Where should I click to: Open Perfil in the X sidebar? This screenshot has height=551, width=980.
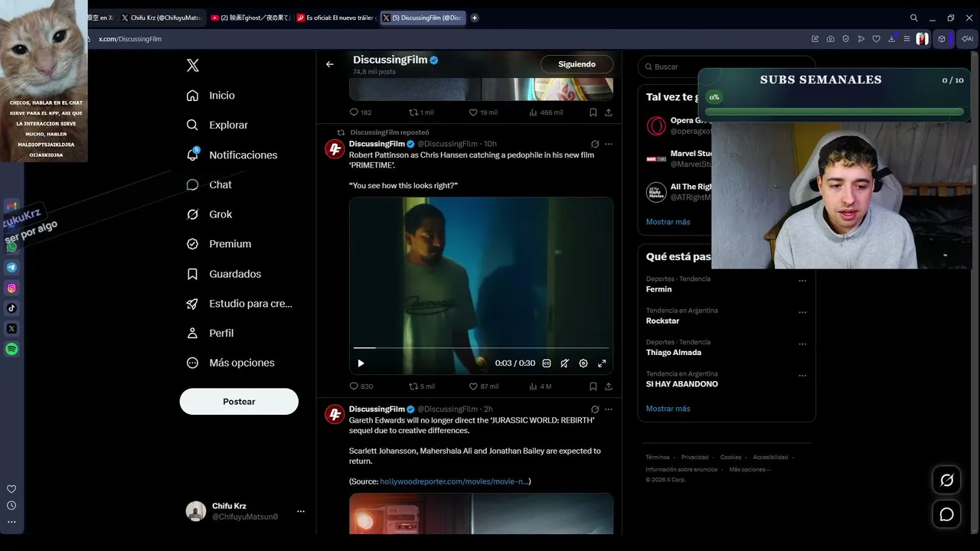(x=210, y=333)
